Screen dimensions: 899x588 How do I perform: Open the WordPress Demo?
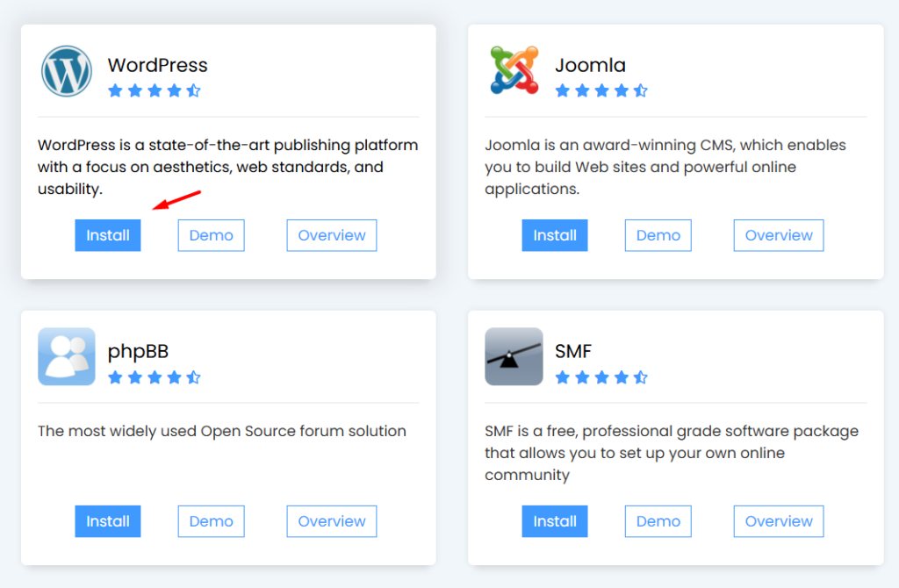pos(211,235)
